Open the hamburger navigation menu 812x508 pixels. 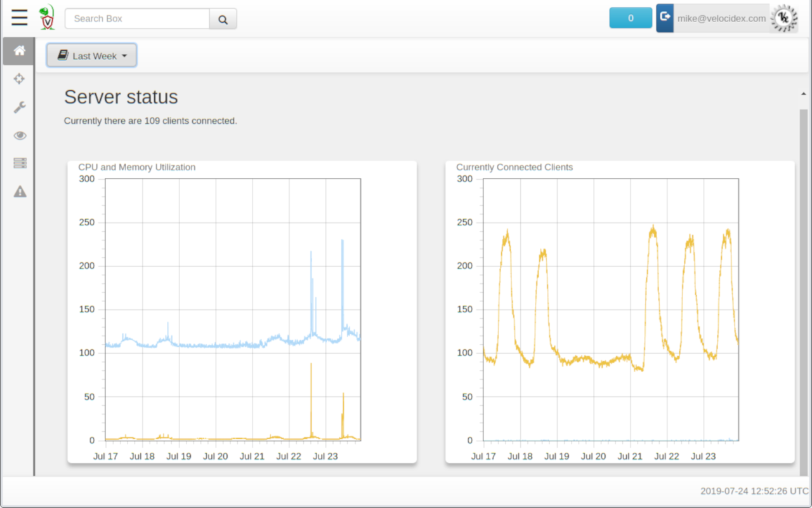(x=20, y=18)
